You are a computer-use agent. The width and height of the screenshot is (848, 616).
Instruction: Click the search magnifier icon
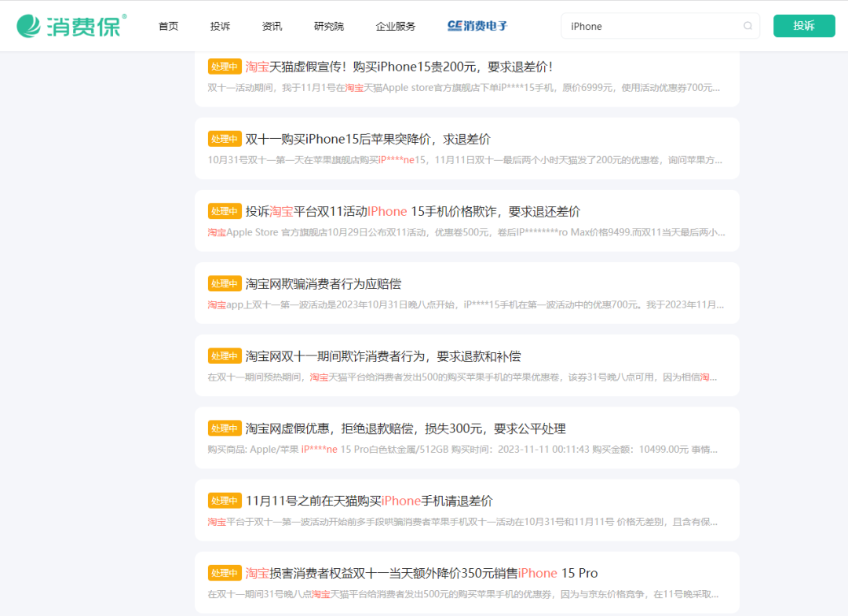click(x=747, y=26)
